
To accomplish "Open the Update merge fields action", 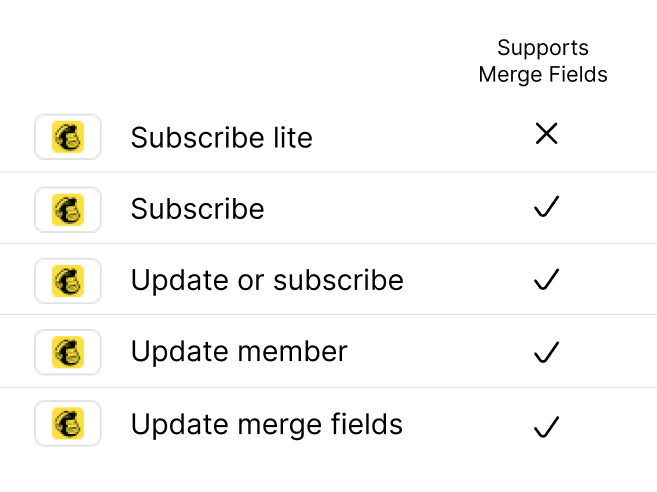I will tap(267, 424).
